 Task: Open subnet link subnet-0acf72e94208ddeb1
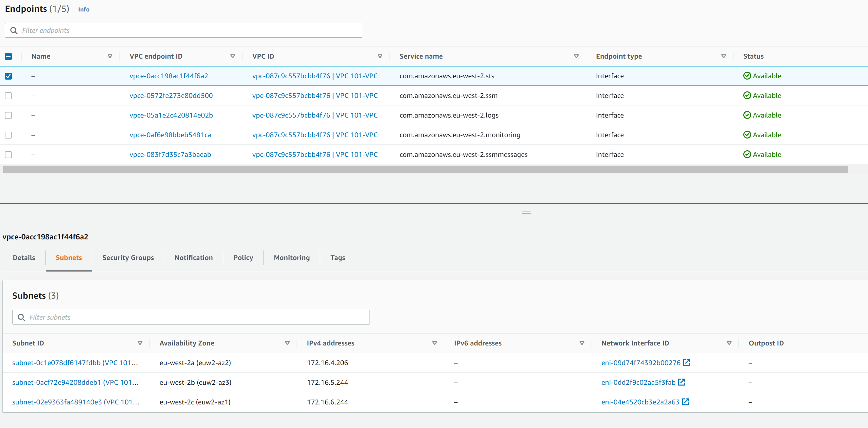click(76, 382)
